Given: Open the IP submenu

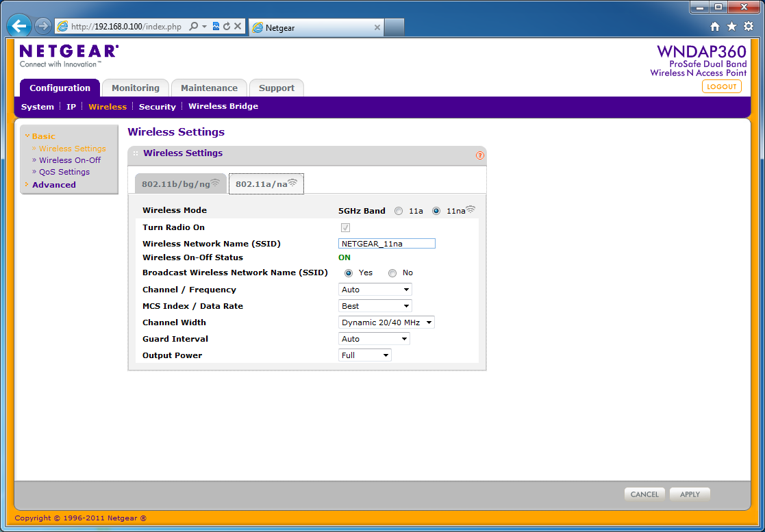Looking at the screenshot, I should tap(71, 107).
